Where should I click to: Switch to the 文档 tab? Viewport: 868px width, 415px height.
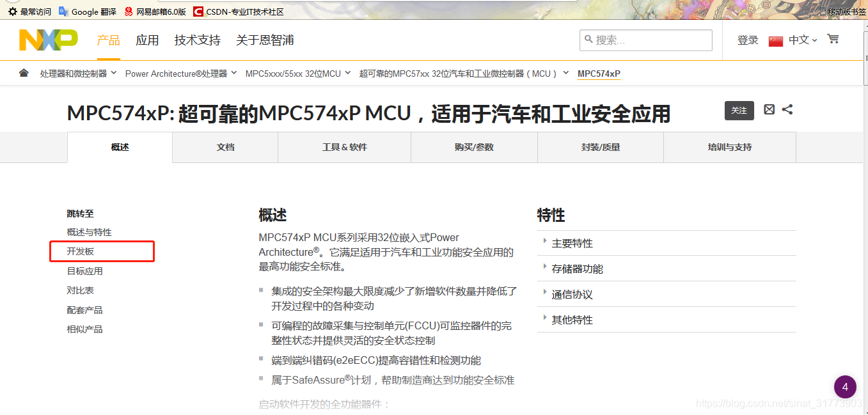click(225, 147)
